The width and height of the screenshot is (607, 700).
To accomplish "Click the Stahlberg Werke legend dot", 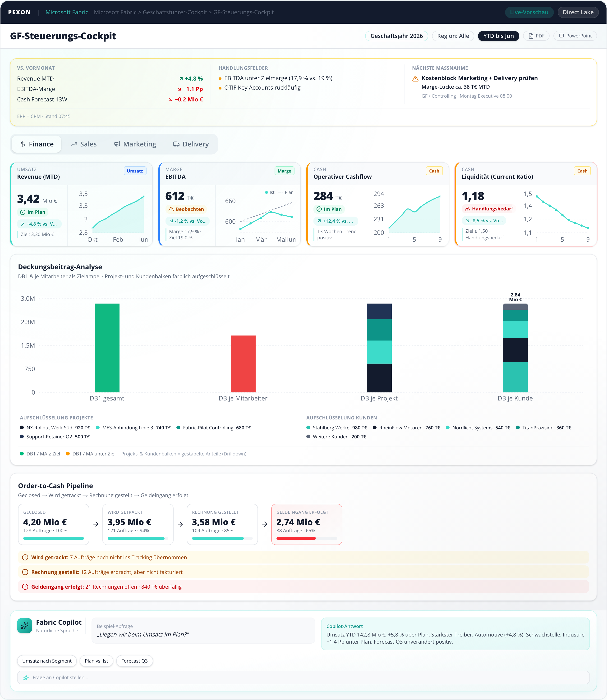I will click(x=308, y=427).
